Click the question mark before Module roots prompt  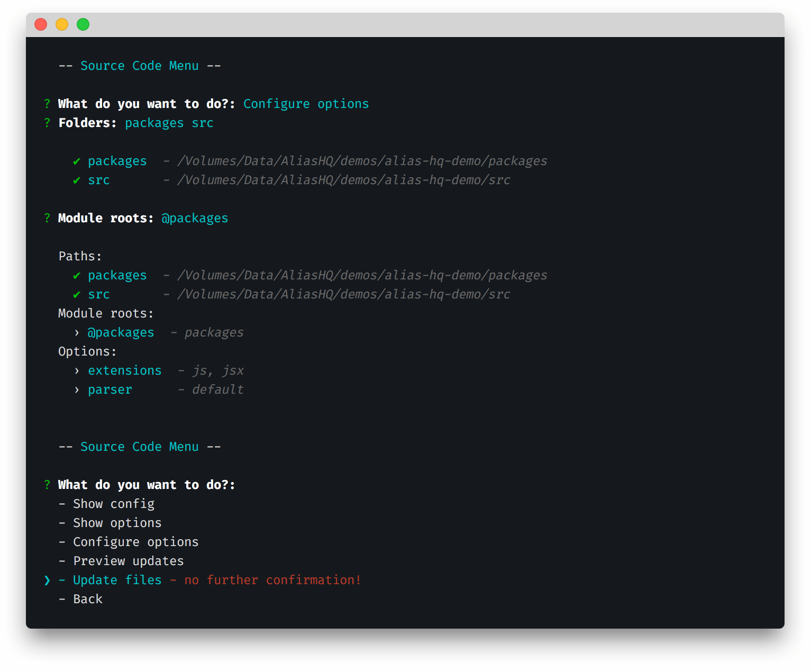coord(47,218)
